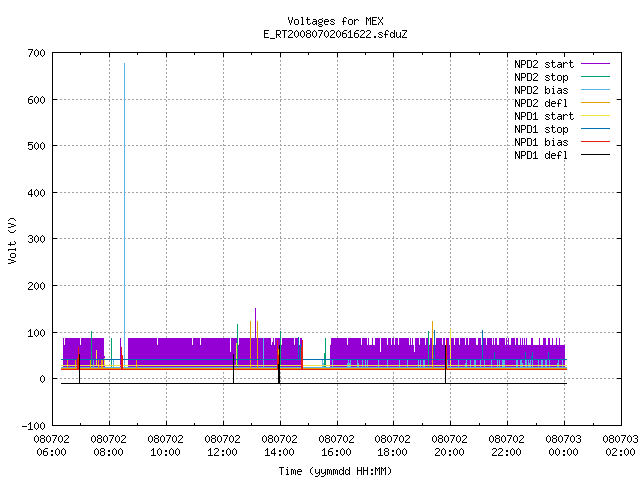Click the 080702 14:00 time tick label
Viewport: 640px width, 480px height.
pos(280,446)
